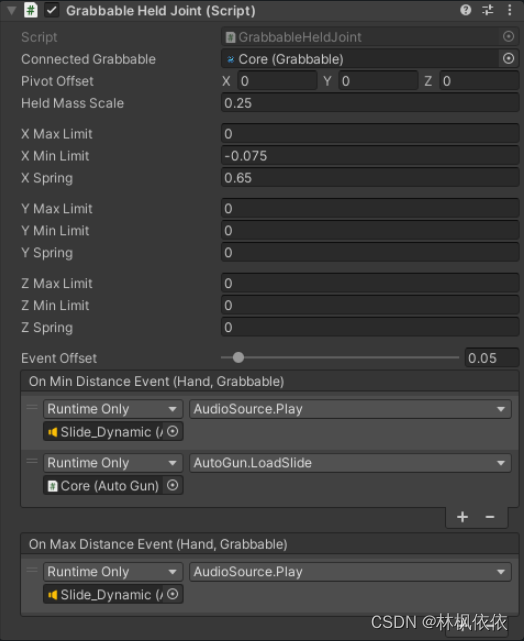Click the drag handle of Max event entry

(x=32, y=570)
